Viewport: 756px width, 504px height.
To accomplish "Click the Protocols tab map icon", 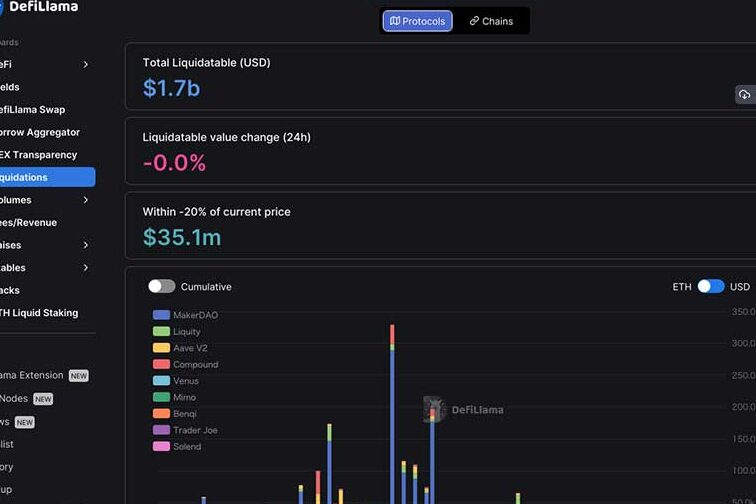I will click(395, 21).
